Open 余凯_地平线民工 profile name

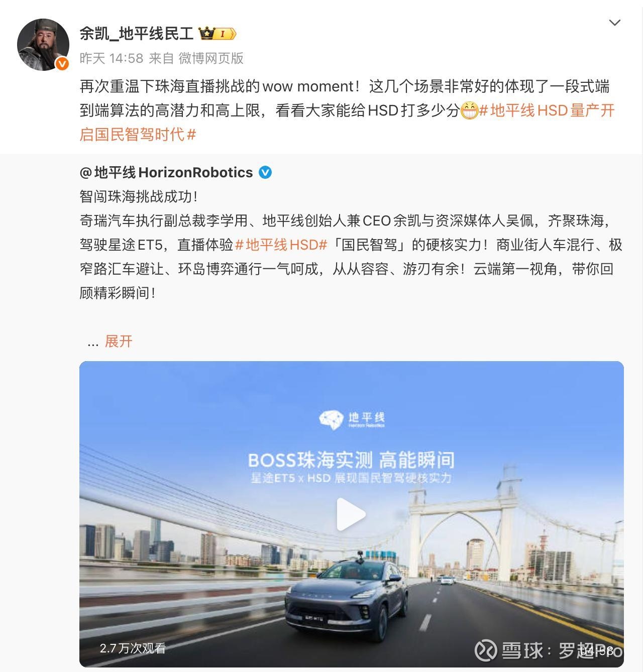point(137,34)
